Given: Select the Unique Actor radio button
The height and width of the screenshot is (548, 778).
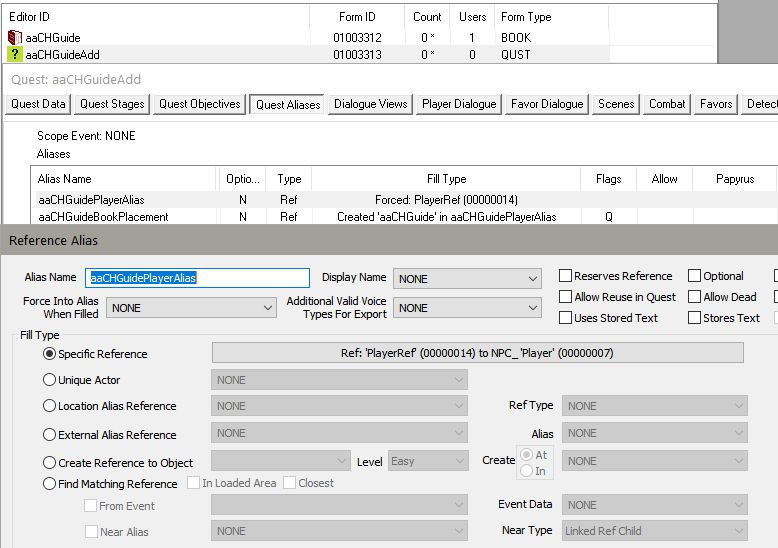Looking at the screenshot, I should pos(50,380).
